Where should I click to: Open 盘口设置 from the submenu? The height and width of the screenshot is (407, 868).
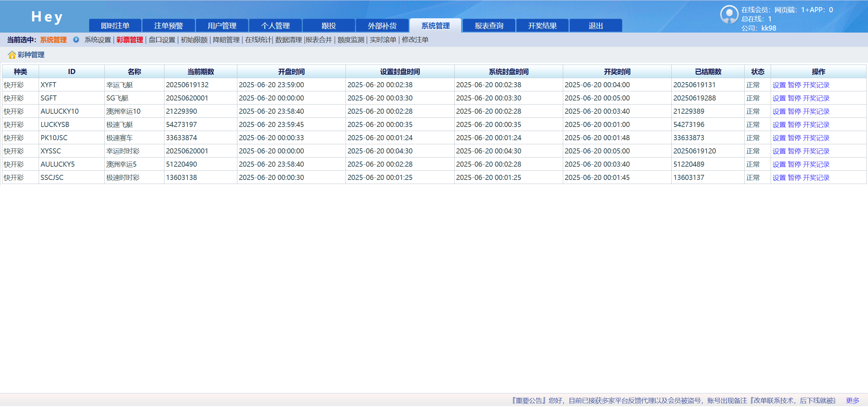pos(161,40)
